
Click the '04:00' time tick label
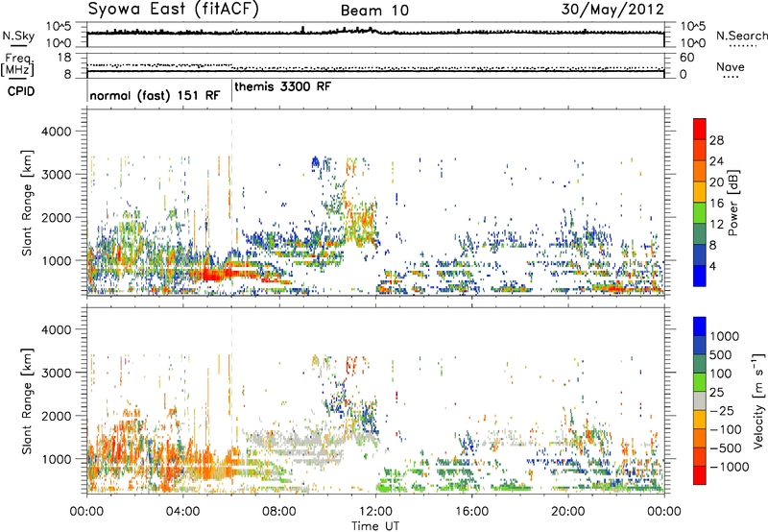point(182,512)
